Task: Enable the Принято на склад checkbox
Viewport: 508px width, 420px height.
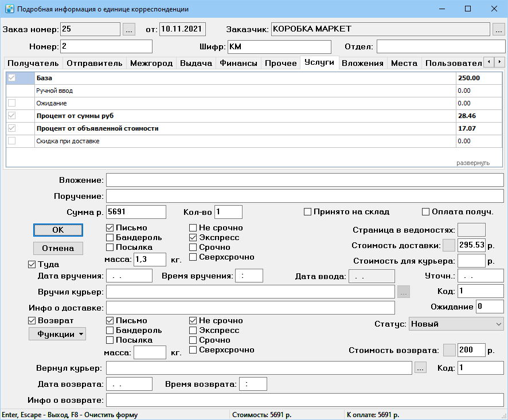Action: (307, 212)
